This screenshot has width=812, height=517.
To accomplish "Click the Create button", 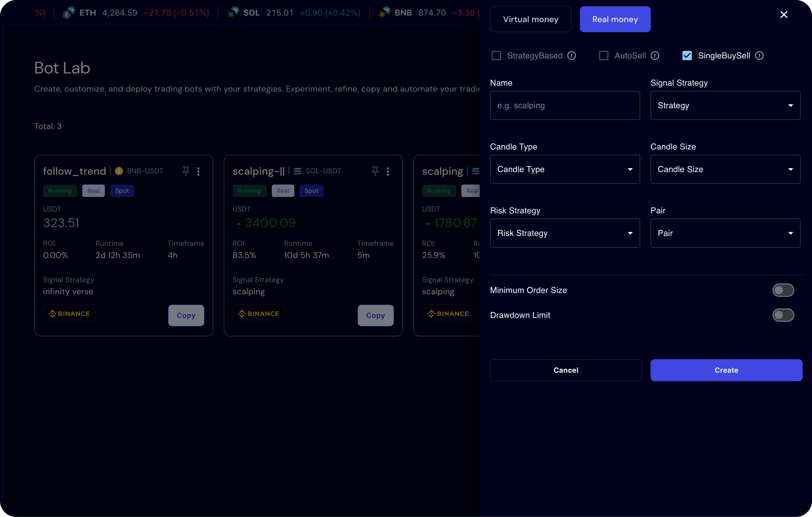I will coord(726,370).
